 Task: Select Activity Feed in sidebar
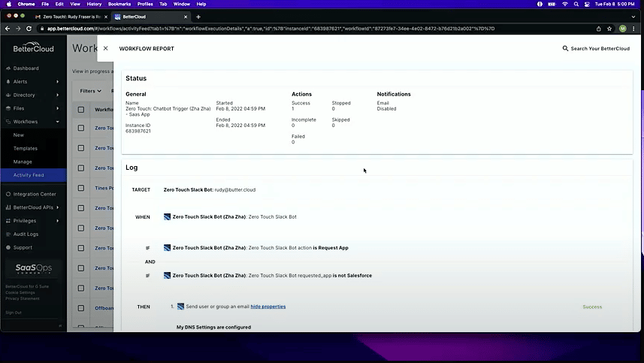click(x=33, y=175)
